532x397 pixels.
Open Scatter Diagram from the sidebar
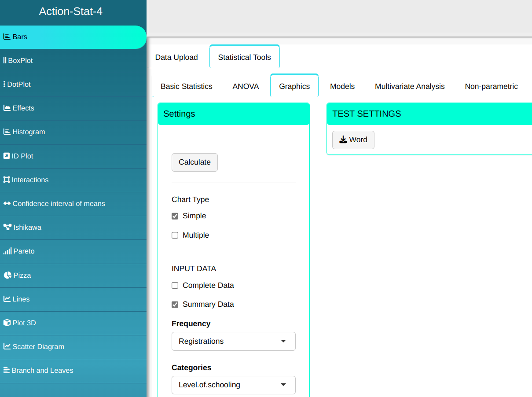(38, 346)
